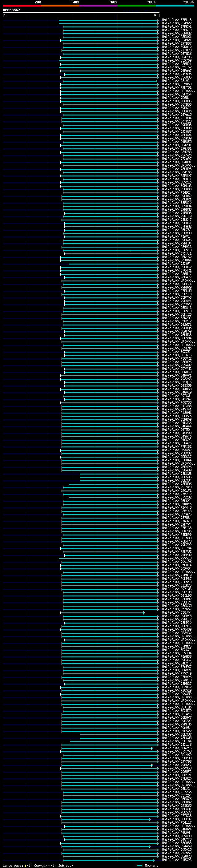Click the label UniRef100_P51469
The height and width of the screenshot is (868, 197).
[x=176, y=755]
